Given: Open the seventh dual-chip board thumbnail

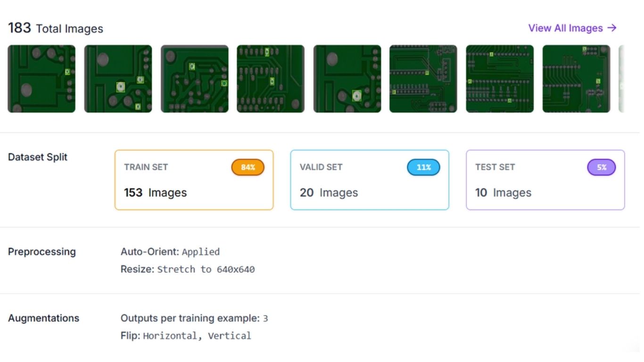Looking at the screenshot, I should 500,78.
